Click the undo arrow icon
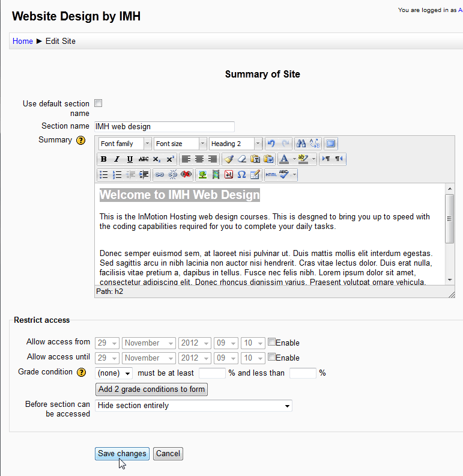 pos(271,144)
